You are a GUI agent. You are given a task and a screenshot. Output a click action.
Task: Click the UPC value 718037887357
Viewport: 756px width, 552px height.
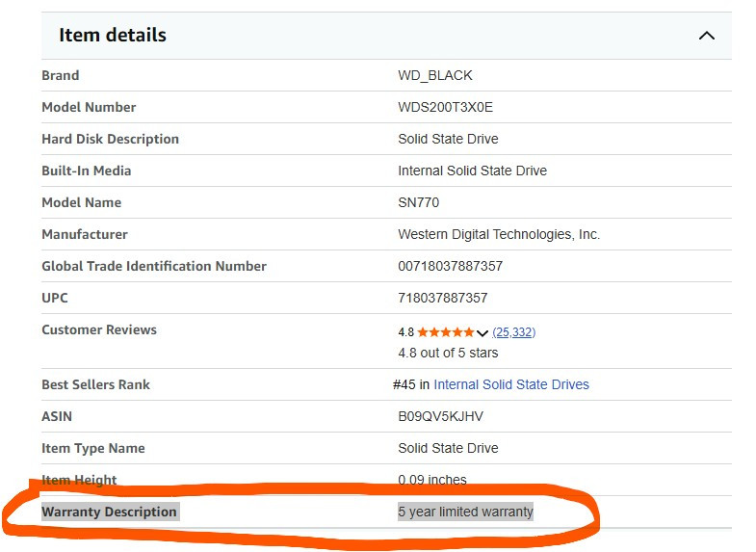coord(443,298)
